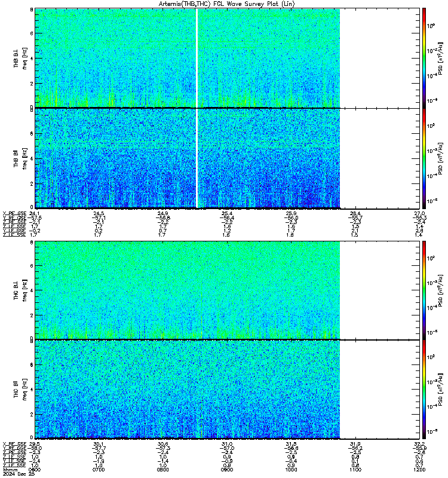Click the 'THB B∥ freq [Hz]' axis label
The image size is (448, 478).
tap(20, 158)
